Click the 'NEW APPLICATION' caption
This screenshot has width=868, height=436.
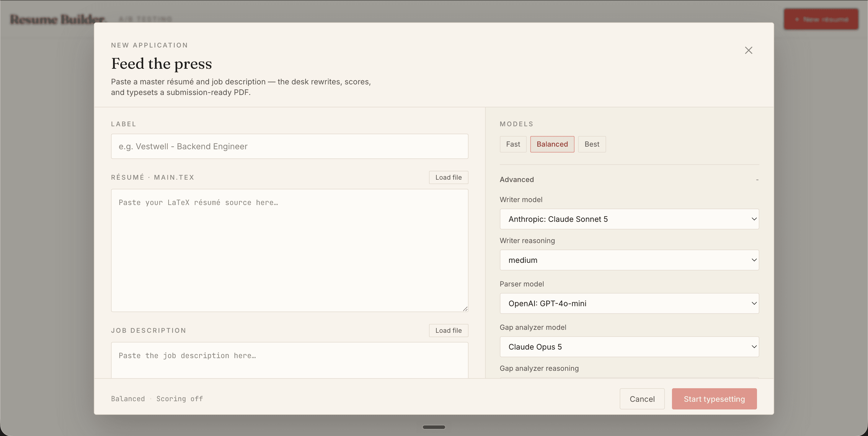coord(149,45)
